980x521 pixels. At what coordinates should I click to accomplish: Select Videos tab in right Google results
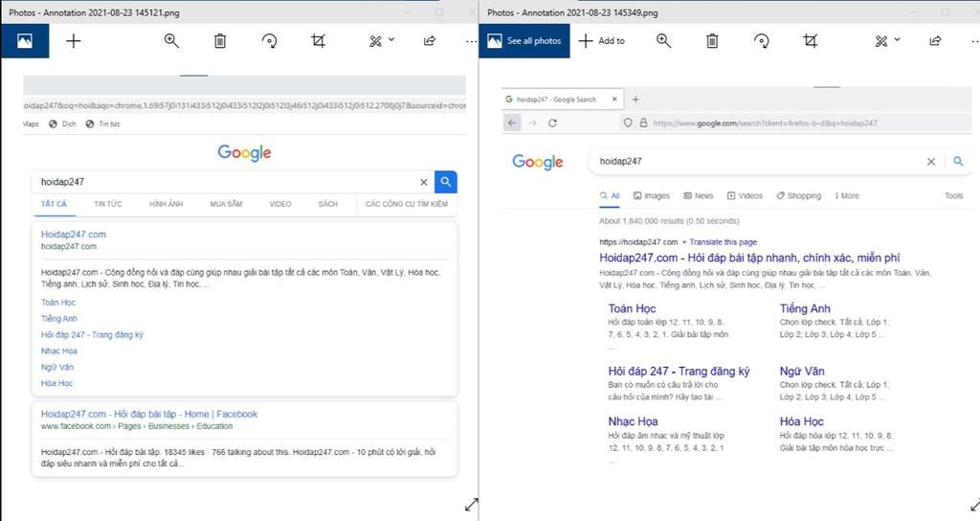click(745, 195)
